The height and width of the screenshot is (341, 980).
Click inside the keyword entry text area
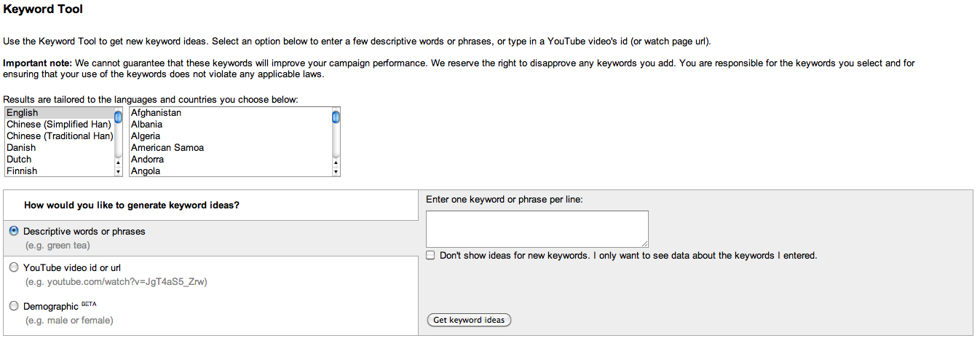(537, 229)
